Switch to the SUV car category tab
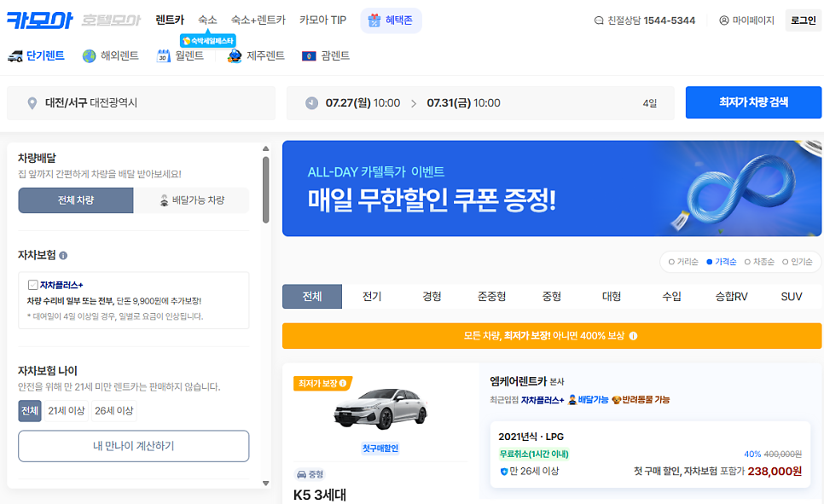Image resolution: width=824 pixels, height=504 pixels. [x=792, y=297]
